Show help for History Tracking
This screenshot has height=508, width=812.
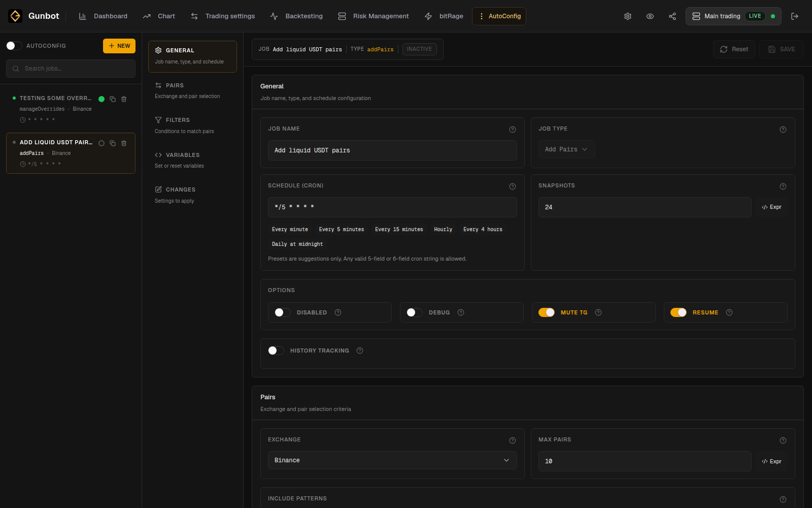(x=360, y=351)
